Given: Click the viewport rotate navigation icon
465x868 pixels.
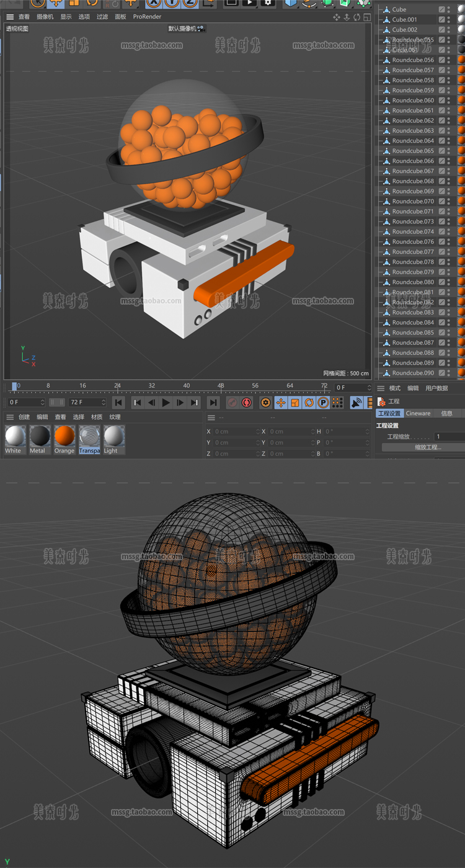Looking at the screenshot, I should pyautogui.click(x=356, y=17).
